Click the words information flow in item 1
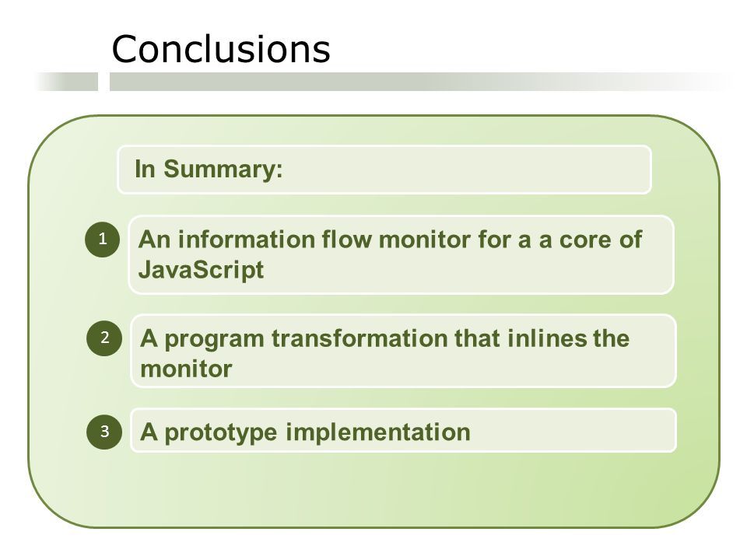This screenshot has width=747, height=560. (x=275, y=240)
